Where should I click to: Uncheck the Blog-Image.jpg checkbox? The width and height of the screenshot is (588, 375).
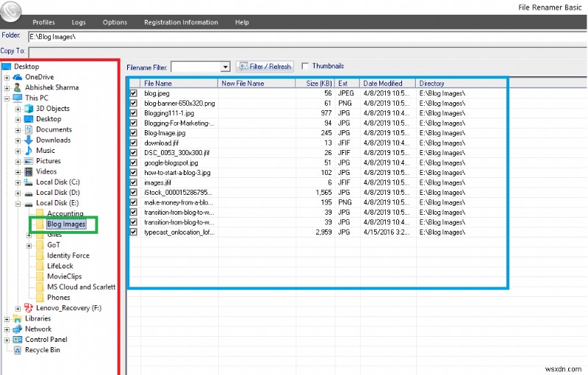134,133
